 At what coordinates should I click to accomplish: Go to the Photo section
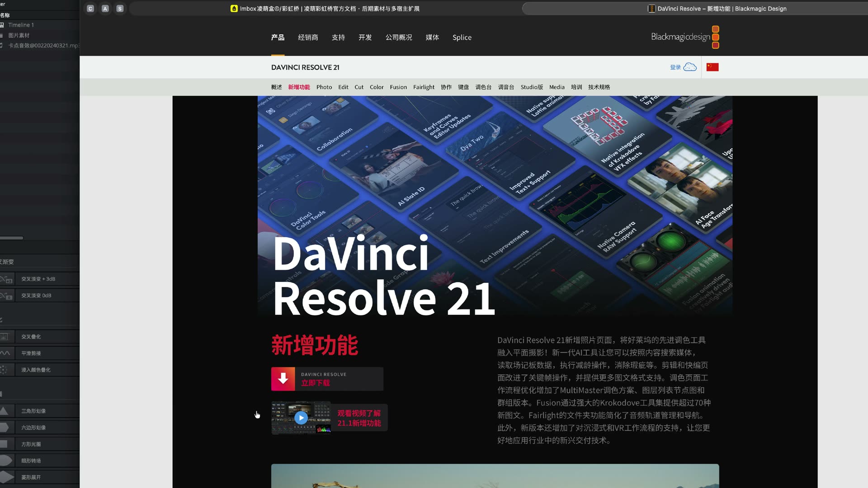[324, 87]
